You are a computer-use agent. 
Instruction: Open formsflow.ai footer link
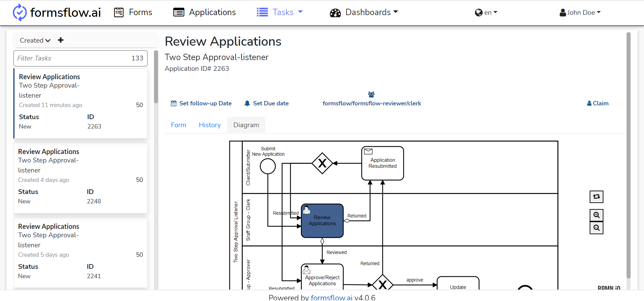pos(331,297)
